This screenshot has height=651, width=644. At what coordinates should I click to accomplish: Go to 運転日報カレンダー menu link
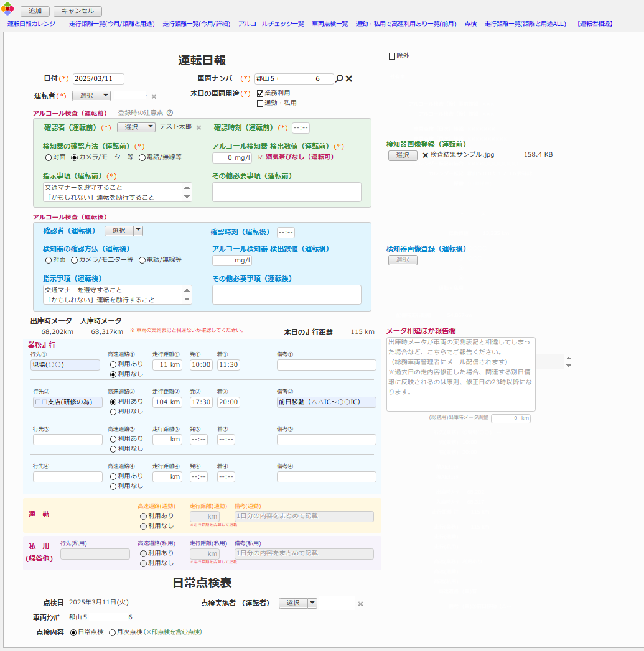pyautogui.click(x=34, y=24)
